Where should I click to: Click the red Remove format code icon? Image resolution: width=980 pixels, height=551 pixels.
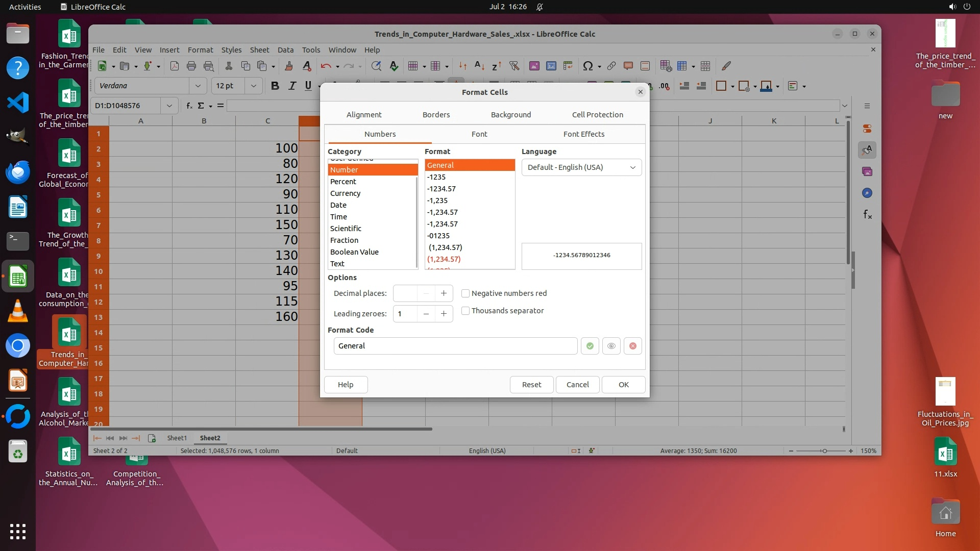(x=632, y=346)
